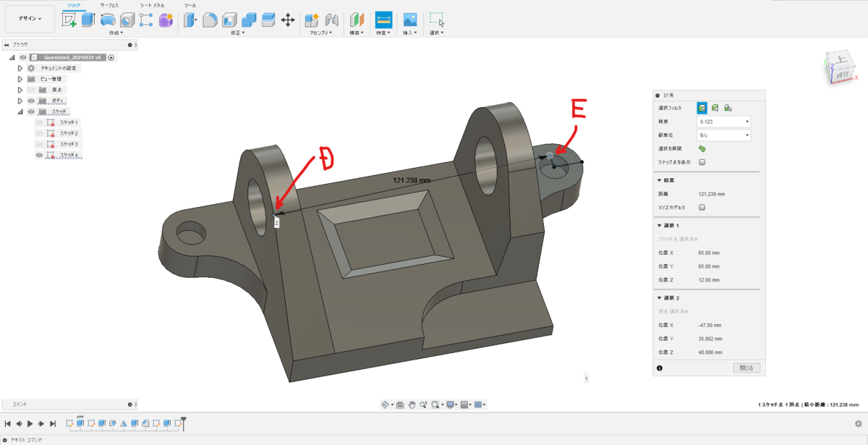The image size is (868, 445).
Task: Hide the スケッチ folder
Action: [31, 111]
